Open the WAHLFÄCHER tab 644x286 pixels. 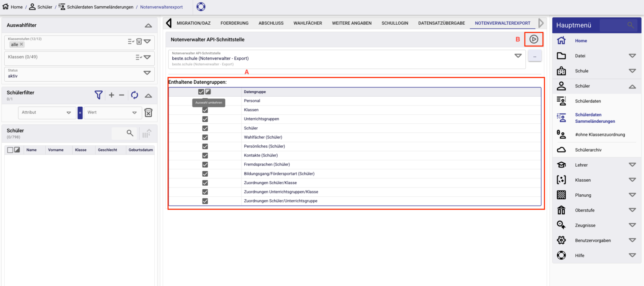(307, 23)
